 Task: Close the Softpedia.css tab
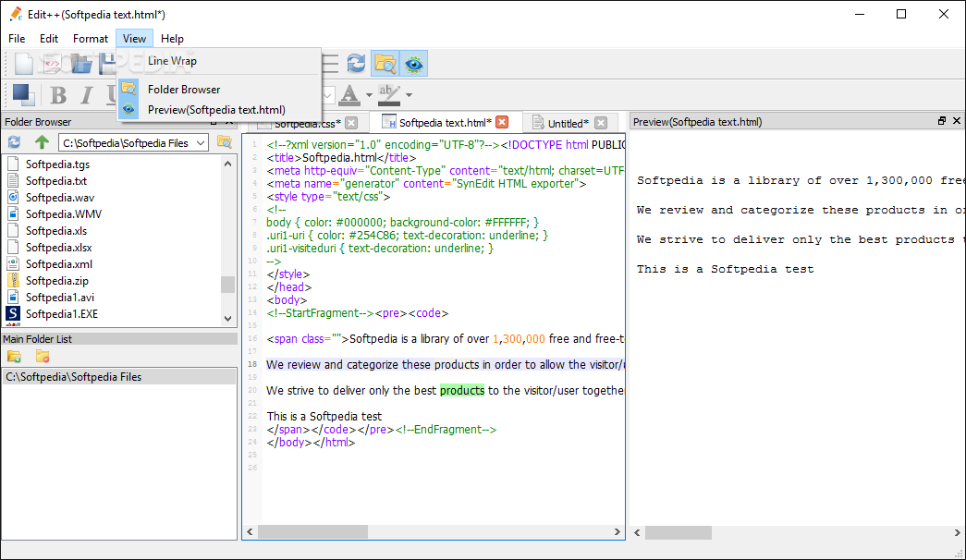pos(351,123)
